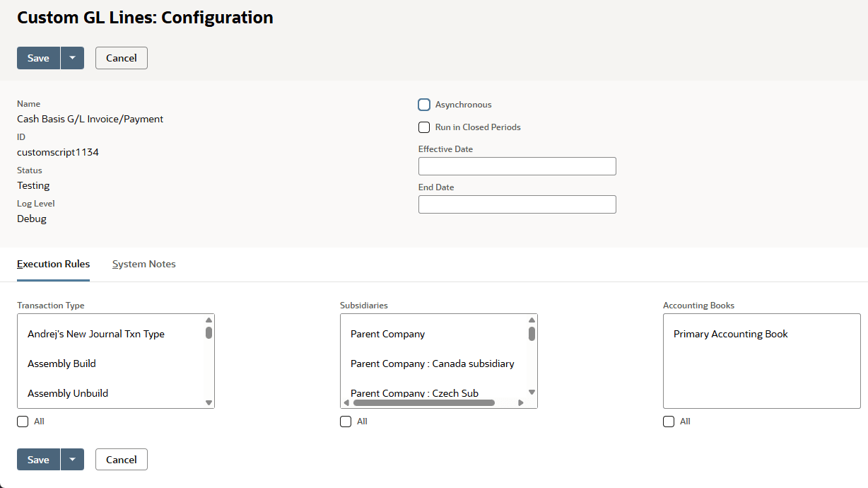The image size is (868, 488).
Task: Click Subsidiaries horizontal scroll-right arrow
Action: (521, 403)
